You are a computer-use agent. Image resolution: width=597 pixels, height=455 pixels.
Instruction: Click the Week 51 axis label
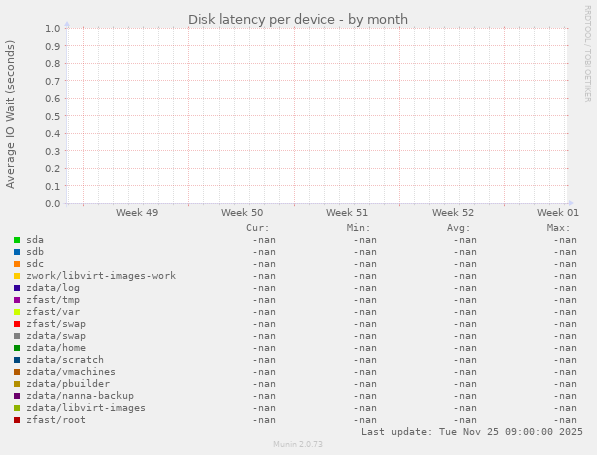(347, 212)
